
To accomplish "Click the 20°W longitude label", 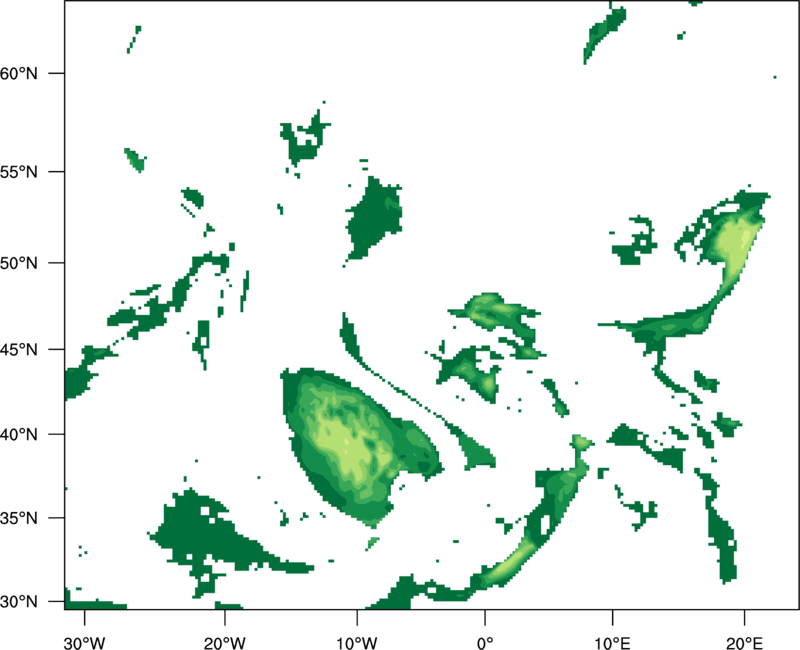I will click(x=225, y=643).
